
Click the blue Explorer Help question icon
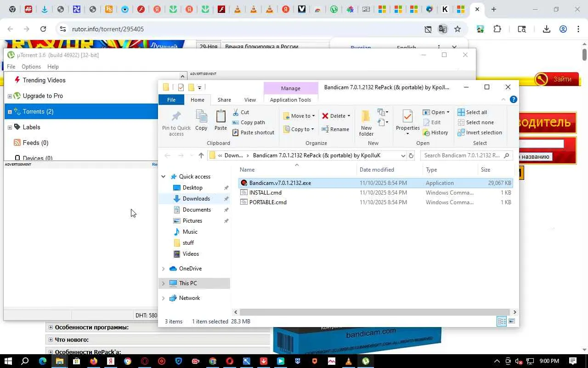514,99
